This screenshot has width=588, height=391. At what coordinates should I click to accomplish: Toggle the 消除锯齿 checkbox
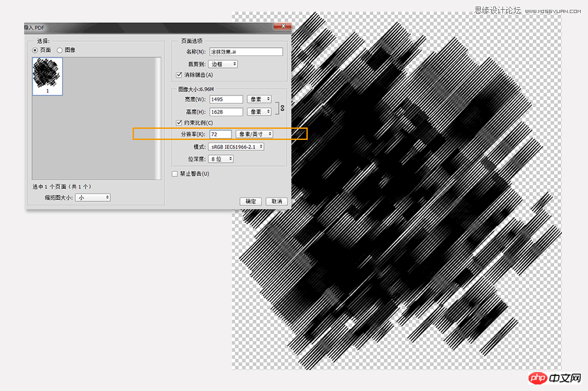[179, 75]
